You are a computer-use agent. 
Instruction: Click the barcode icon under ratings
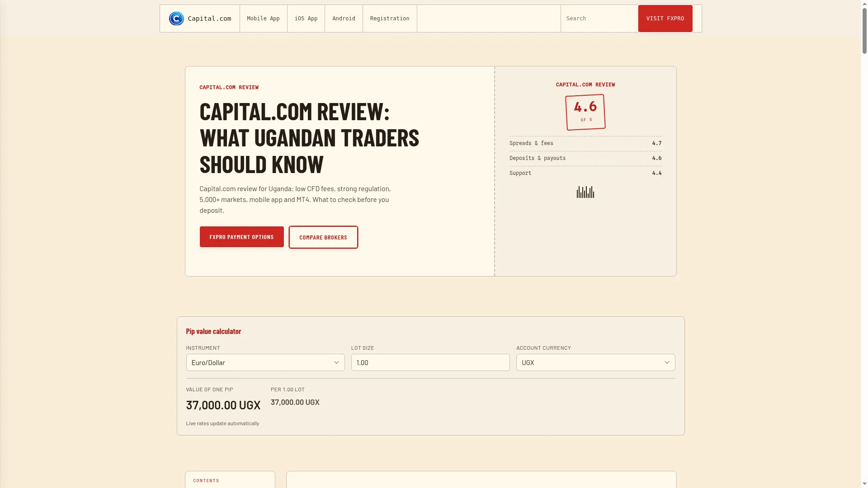(585, 192)
